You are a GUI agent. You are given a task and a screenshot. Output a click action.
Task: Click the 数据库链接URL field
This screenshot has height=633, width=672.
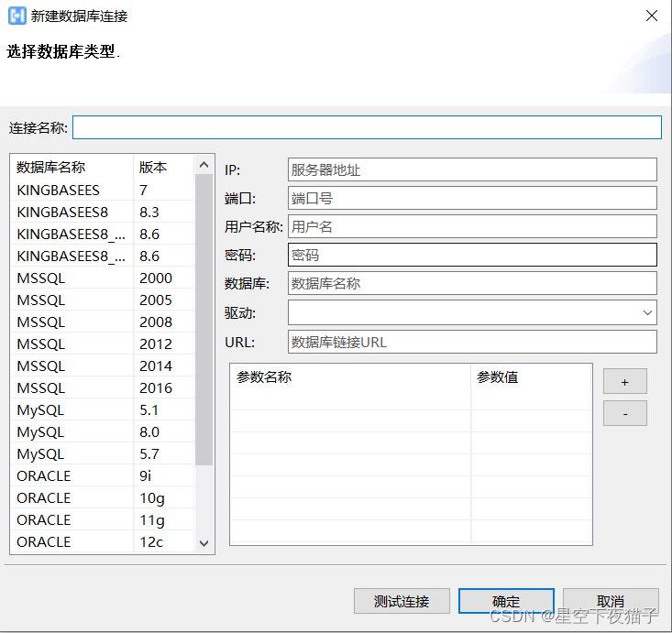coord(472,342)
